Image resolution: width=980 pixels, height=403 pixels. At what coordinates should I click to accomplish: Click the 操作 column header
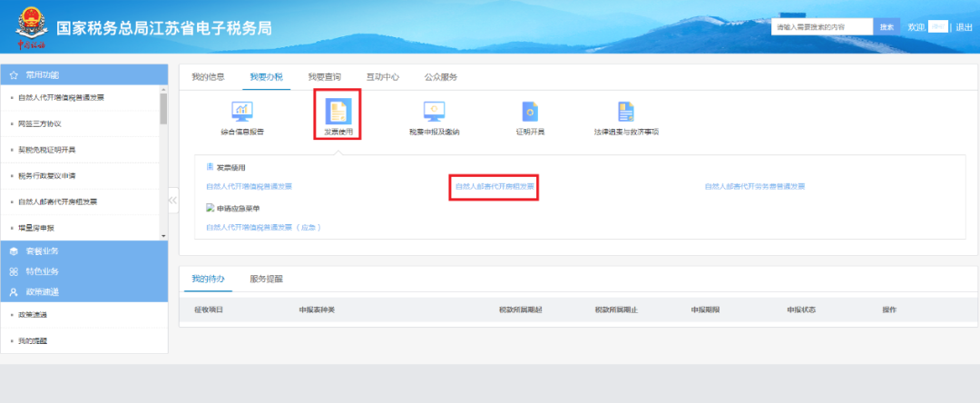pos(889,310)
